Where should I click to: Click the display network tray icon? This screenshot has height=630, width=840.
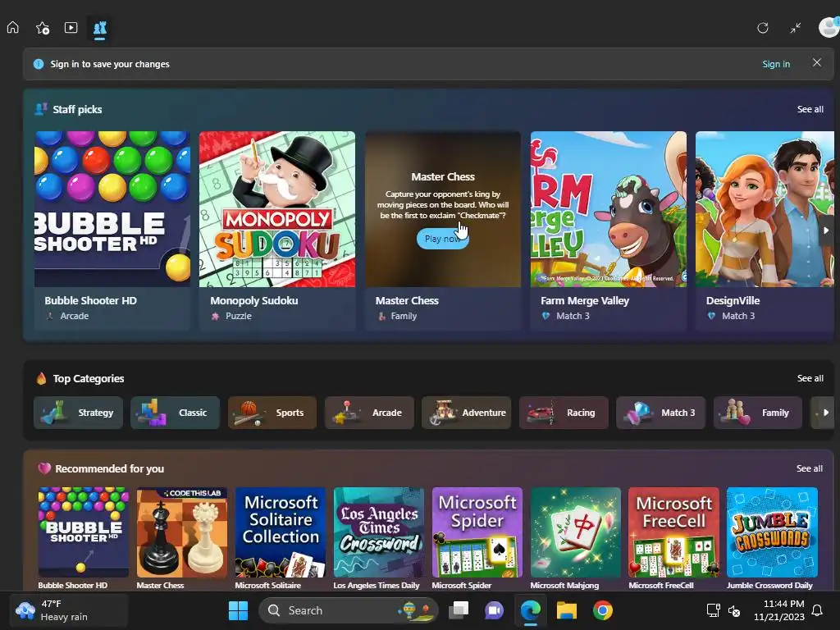(713, 610)
